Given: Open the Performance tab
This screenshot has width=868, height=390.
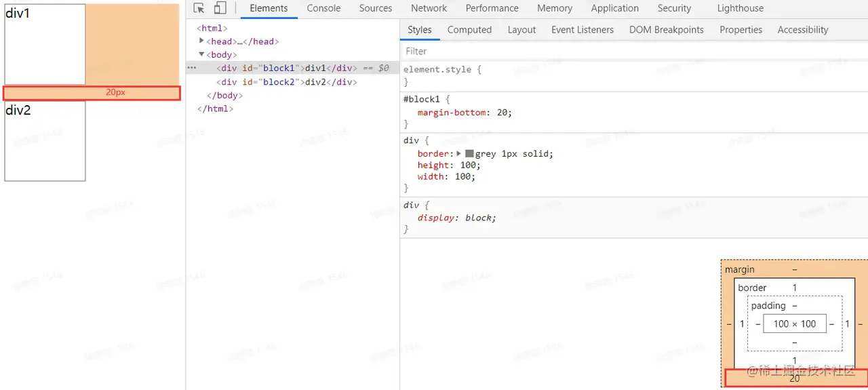Looking at the screenshot, I should pos(492,8).
